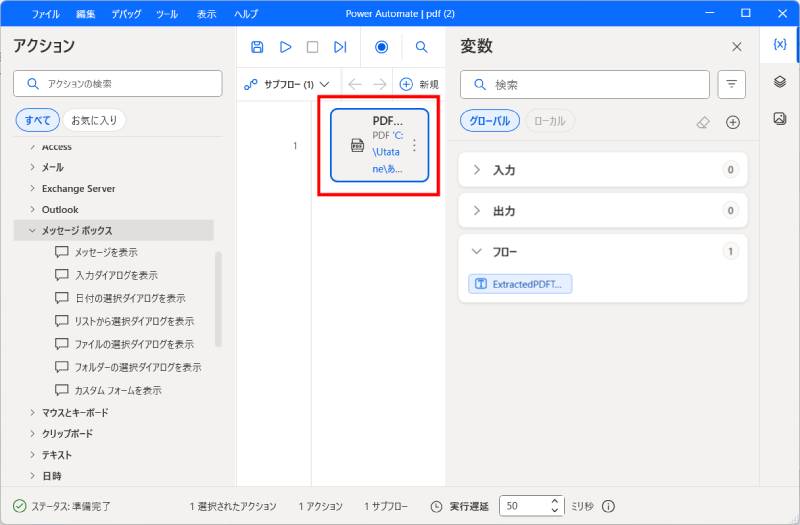Image resolution: width=800 pixels, height=525 pixels.
Task: Click the アクションの検索 field
Action: pos(118,84)
